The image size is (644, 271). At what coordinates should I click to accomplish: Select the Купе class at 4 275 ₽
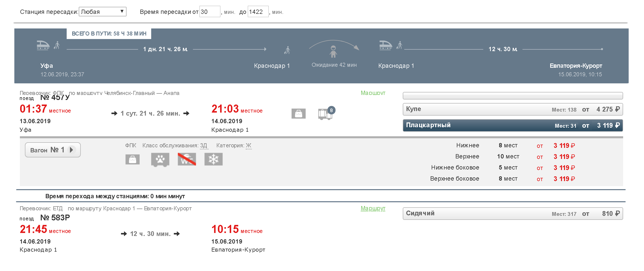pyautogui.click(x=513, y=109)
